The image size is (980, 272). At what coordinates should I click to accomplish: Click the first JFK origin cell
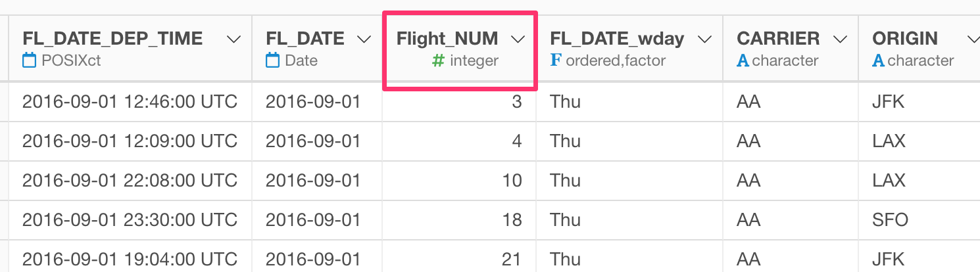click(919, 102)
